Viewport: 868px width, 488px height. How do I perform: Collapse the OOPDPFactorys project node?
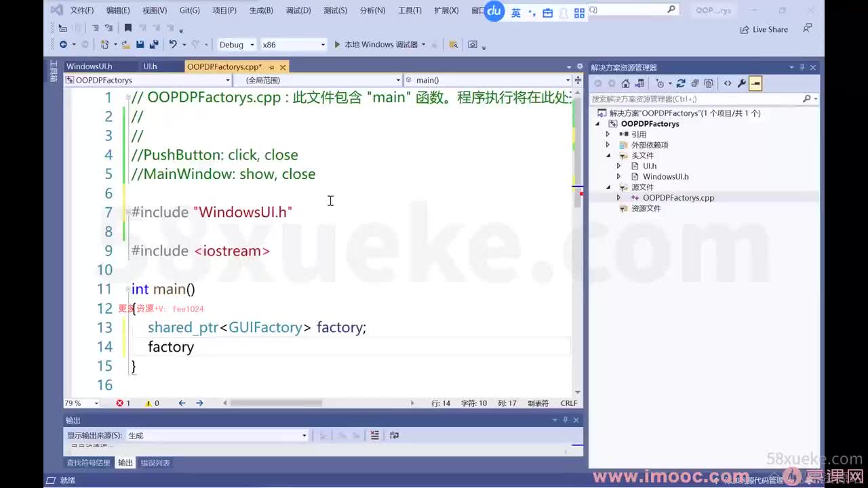pyautogui.click(x=598, y=124)
